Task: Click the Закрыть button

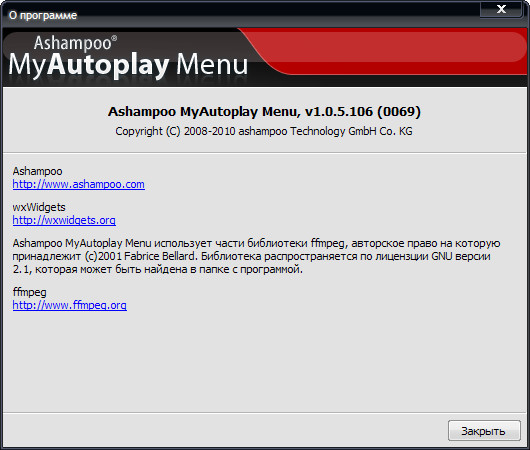Action: point(484,431)
